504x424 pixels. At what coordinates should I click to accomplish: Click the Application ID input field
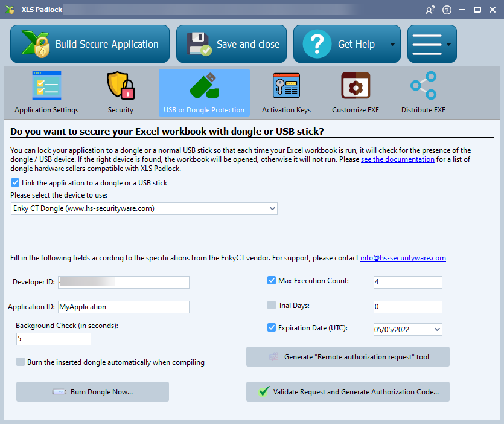[x=123, y=307]
